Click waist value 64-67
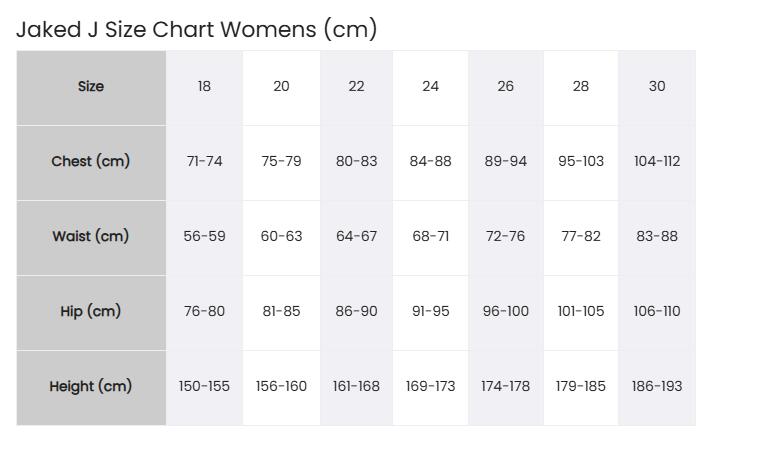Image resolution: width=757 pixels, height=466 pixels. pos(356,236)
